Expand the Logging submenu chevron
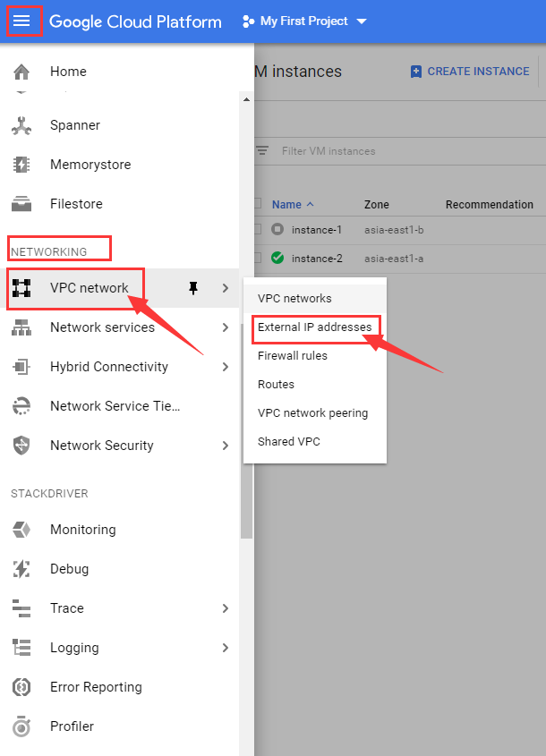Image resolution: width=546 pixels, height=756 pixels. [x=226, y=648]
